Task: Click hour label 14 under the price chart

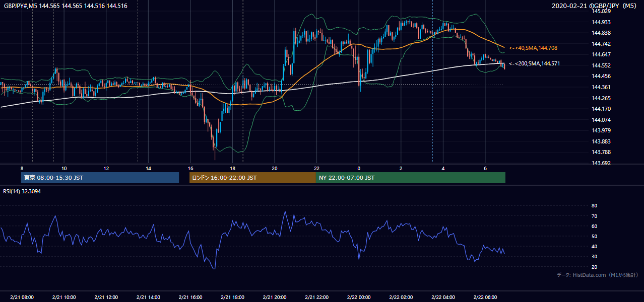Action: pyautogui.click(x=148, y=168)
